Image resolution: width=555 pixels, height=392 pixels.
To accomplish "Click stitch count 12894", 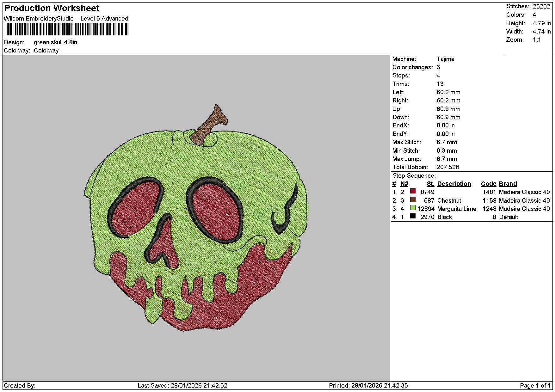I will [x=426, y=209].
